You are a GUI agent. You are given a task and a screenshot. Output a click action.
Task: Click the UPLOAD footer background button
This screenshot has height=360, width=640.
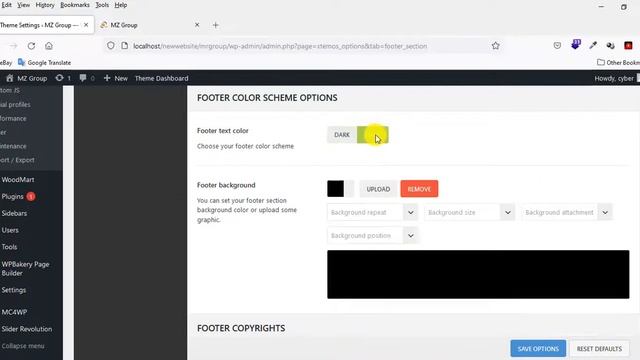click(378, 189)
